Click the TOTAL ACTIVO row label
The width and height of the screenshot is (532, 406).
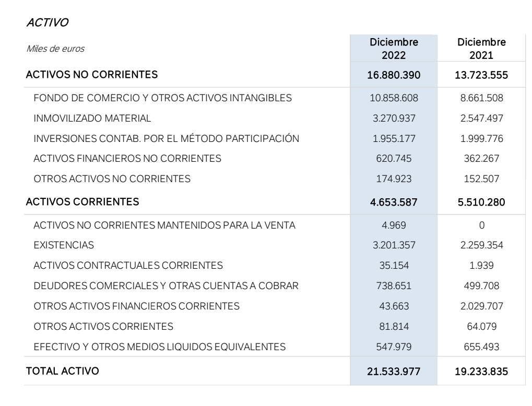click(63, 371)
